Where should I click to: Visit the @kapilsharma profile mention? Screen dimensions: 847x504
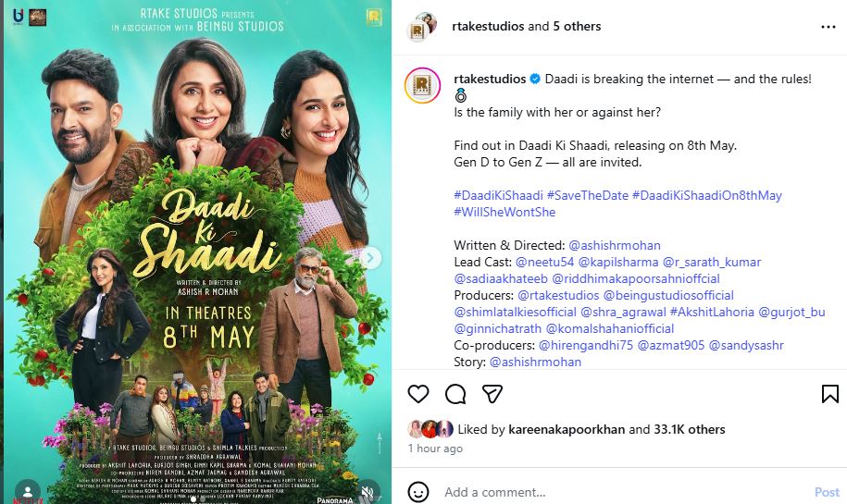click(618, 263)
